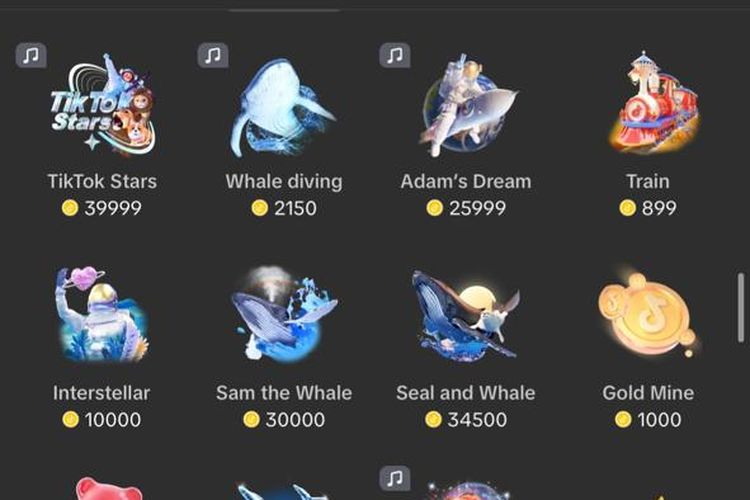The width and height of the screenshot is (750, 500).
Task: Click the Gold Mine label text
Action: pos(648,393)
